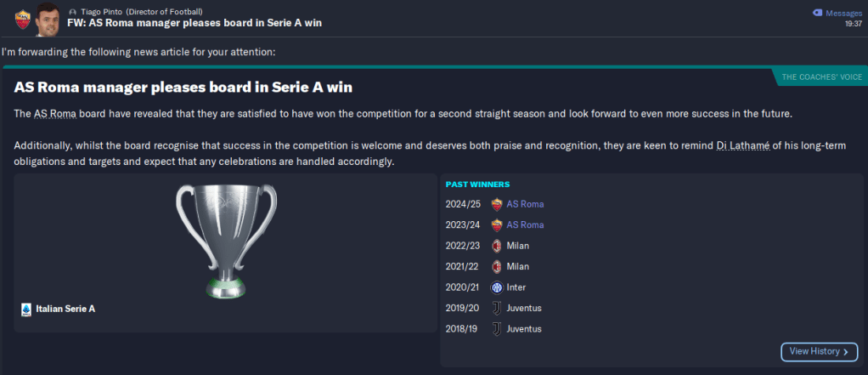Open 2023/24 AS Roma winner link
Screen dimensions: 868x375
(525, 225)
